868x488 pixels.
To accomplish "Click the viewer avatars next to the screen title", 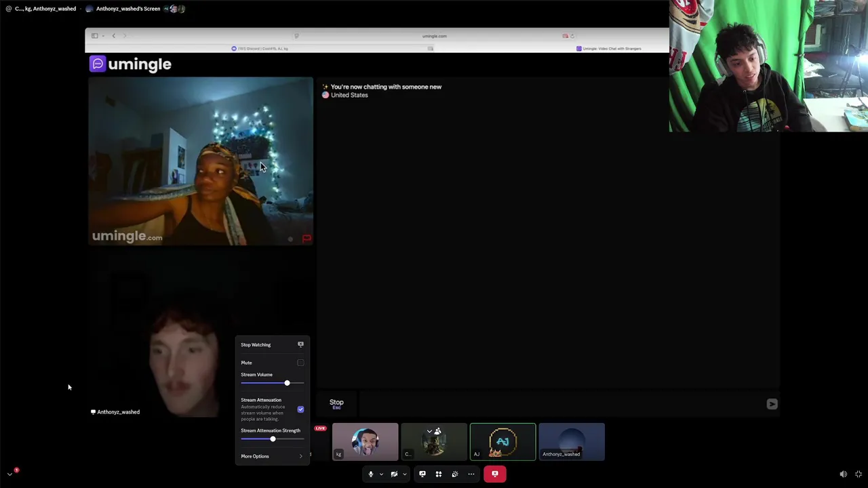I will coord(175,9).
